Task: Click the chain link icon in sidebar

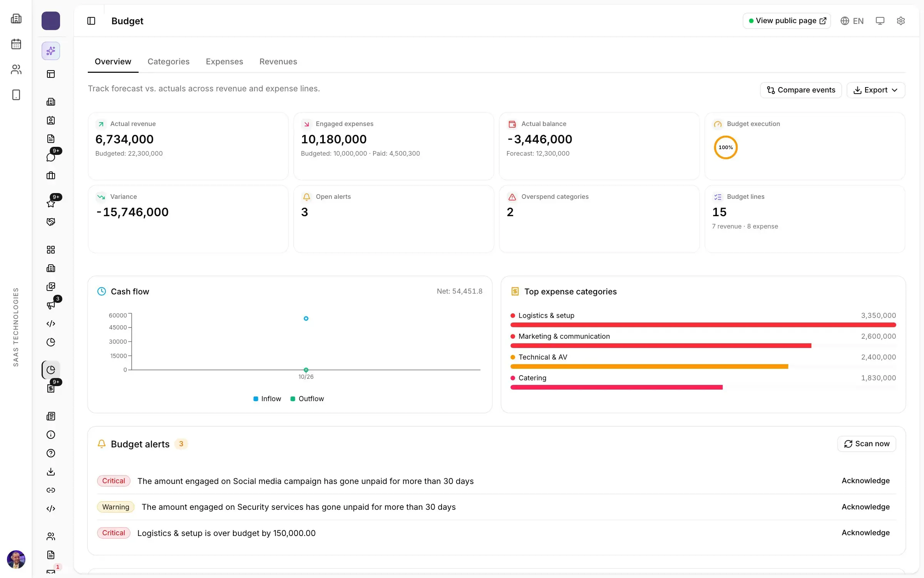Action: (x=51, y=490)
